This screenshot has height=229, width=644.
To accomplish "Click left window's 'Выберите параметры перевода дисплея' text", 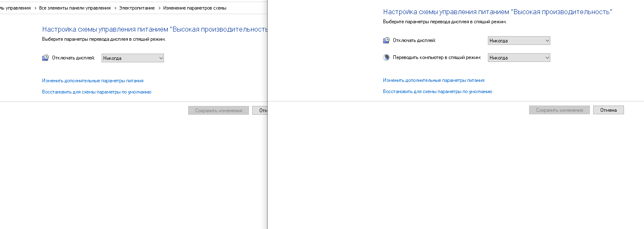I will pos(104,39).
